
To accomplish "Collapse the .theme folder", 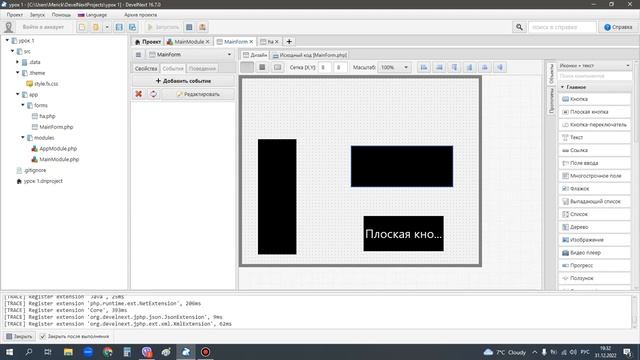I will point(18,73).
